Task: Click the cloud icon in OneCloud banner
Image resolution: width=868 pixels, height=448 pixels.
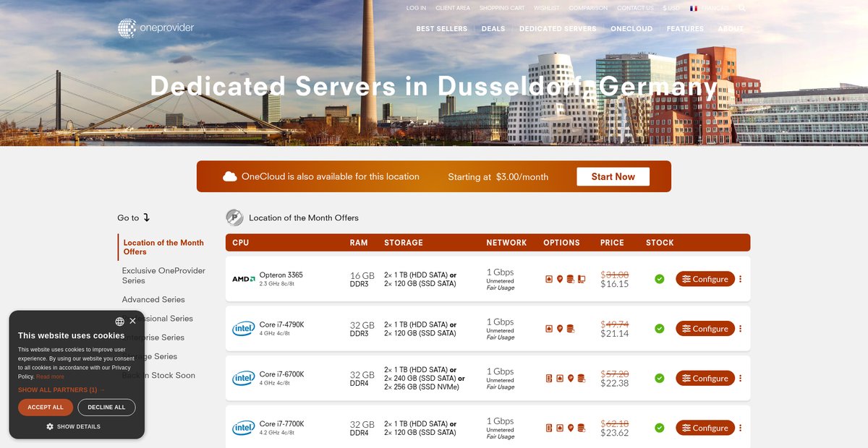Action: [x=230, y=176]
